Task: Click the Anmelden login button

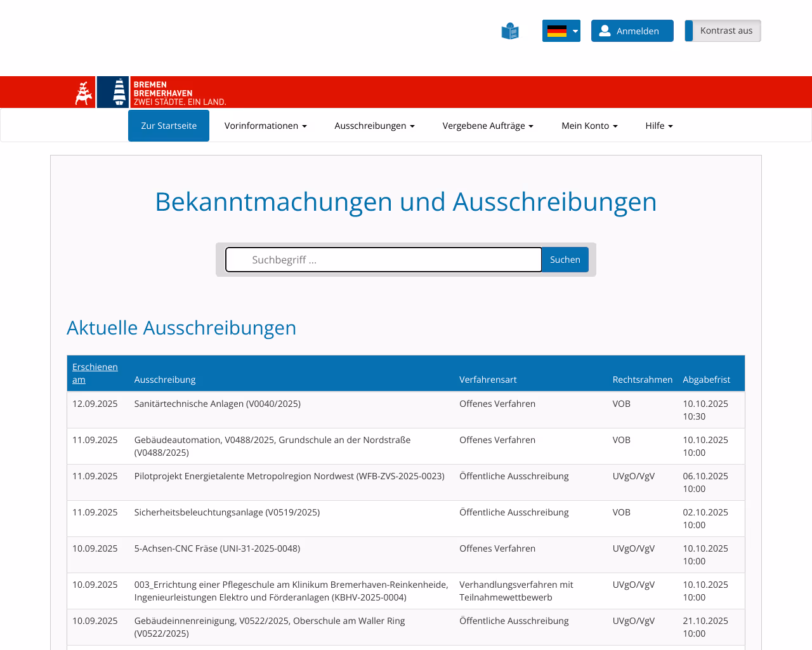Action: tap(632, 30)
